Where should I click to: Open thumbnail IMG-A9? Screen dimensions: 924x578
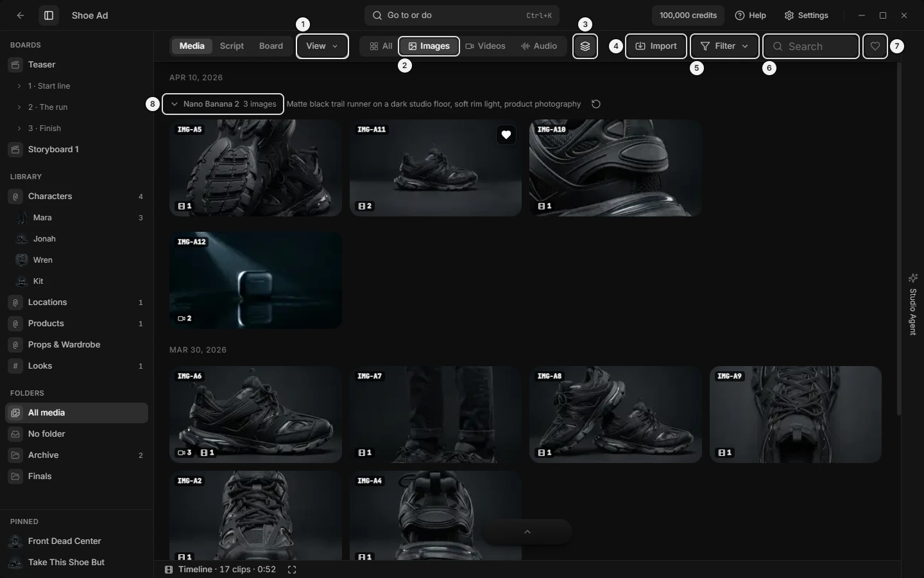tap(796, 414)
